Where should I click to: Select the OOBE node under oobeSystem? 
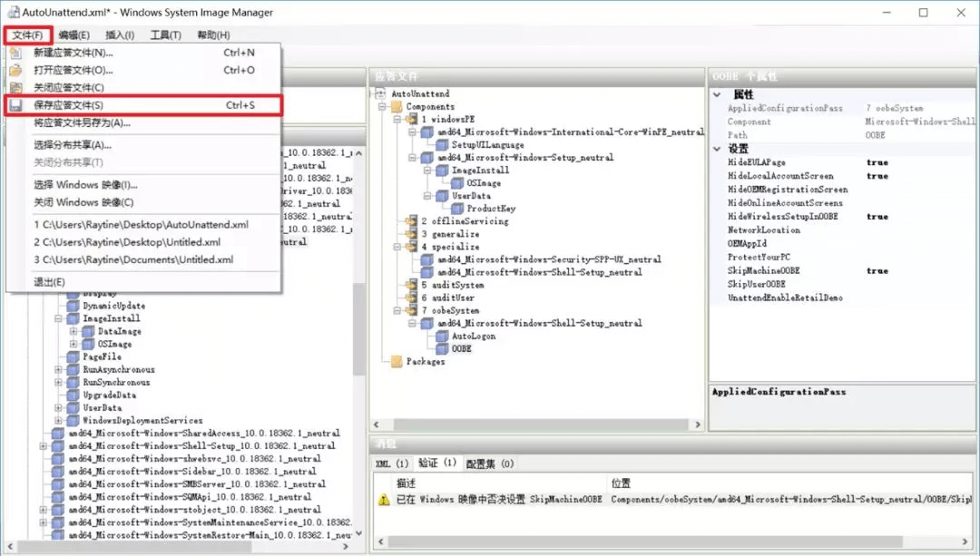461,349
